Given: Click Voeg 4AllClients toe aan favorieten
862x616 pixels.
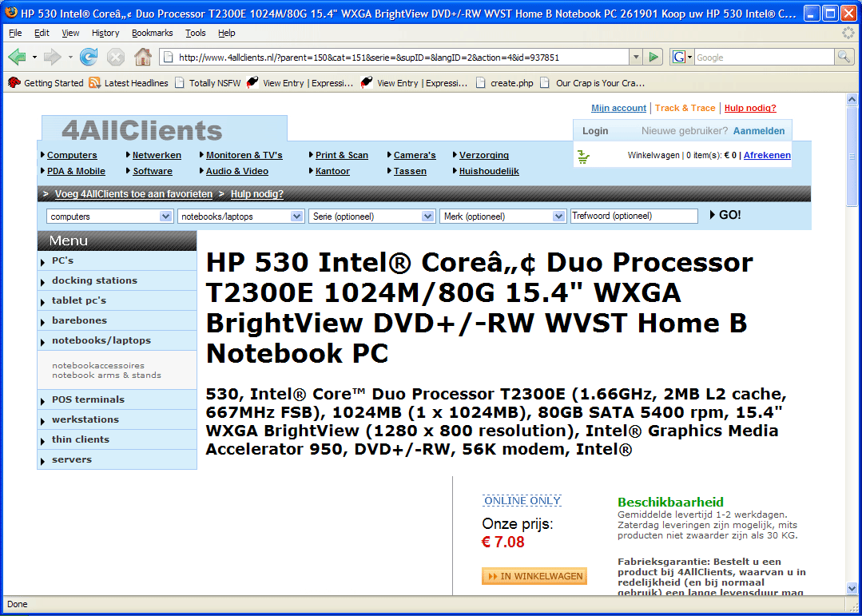Looking at the screenshot, I should pyautogui.click(x=133, y=194).
